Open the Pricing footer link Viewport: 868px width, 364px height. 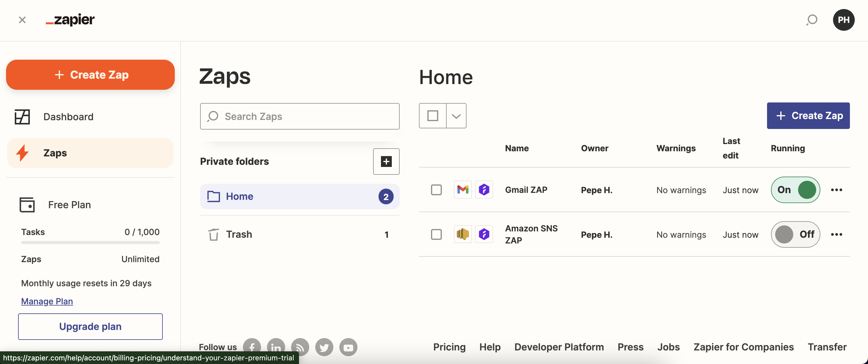449,347
